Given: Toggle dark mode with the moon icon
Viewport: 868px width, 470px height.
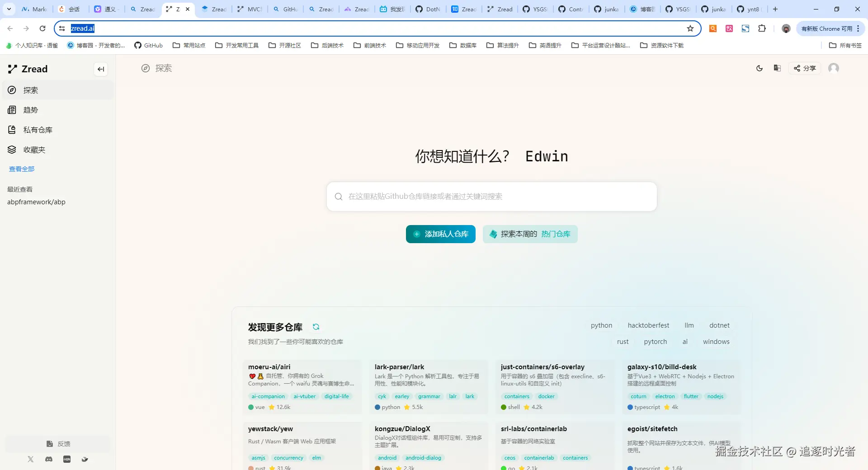Looking at the screenshot, I should tap(759, 68).
